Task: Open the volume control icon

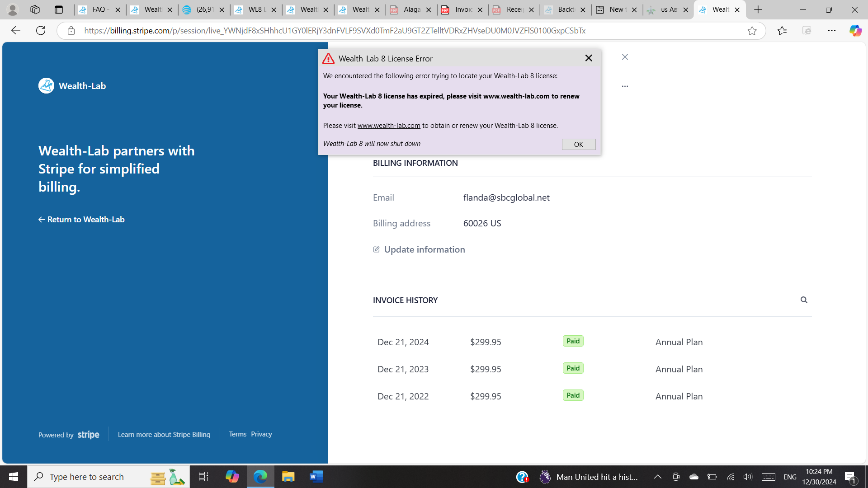Action: (x=748, y=477)
